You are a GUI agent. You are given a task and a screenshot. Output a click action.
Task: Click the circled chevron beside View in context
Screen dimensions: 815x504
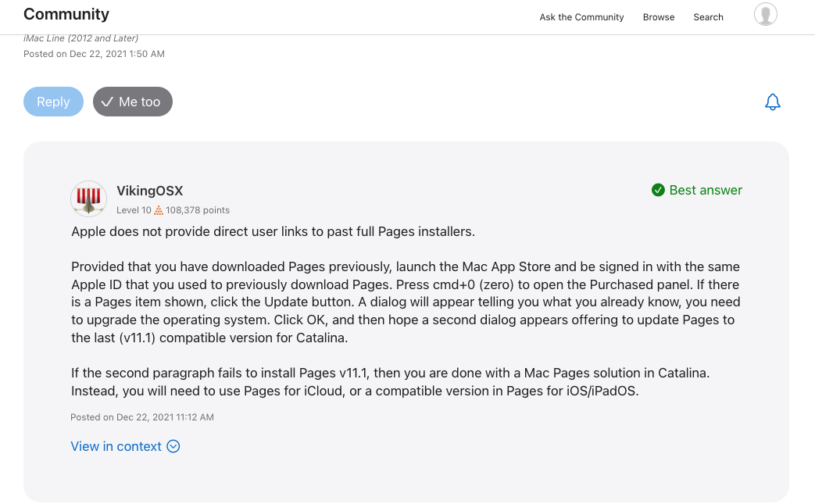(173, 447)
